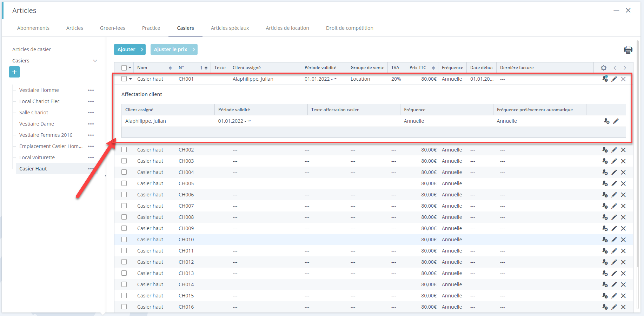Edit the CH006 locker
This screenshot has width=644, height=316.
point(614,195)
